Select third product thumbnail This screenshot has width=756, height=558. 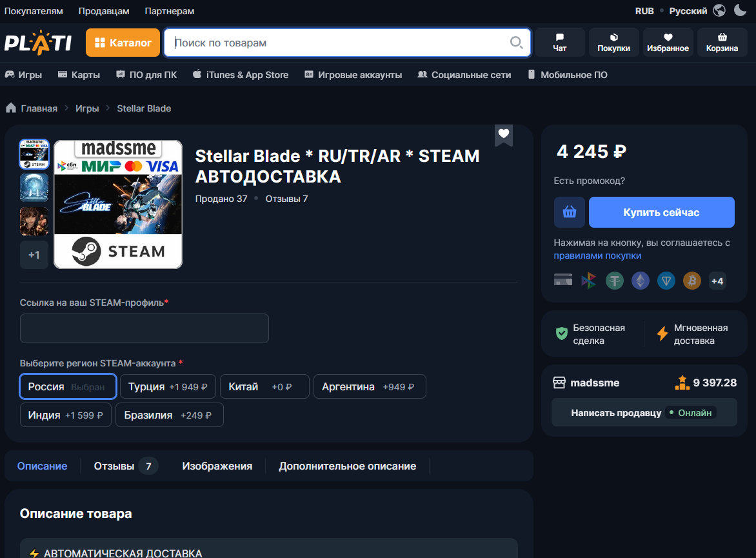[34, 221]
